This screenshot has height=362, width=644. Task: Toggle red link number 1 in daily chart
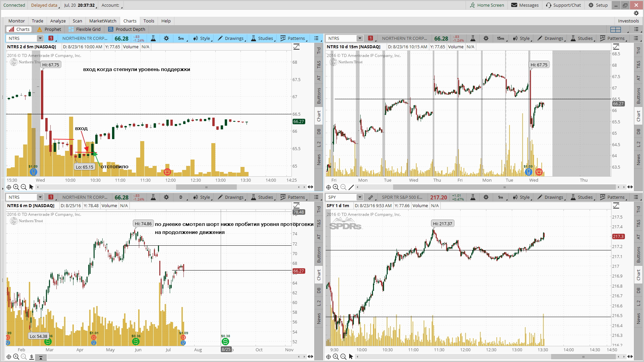click(x=51, y=197)
